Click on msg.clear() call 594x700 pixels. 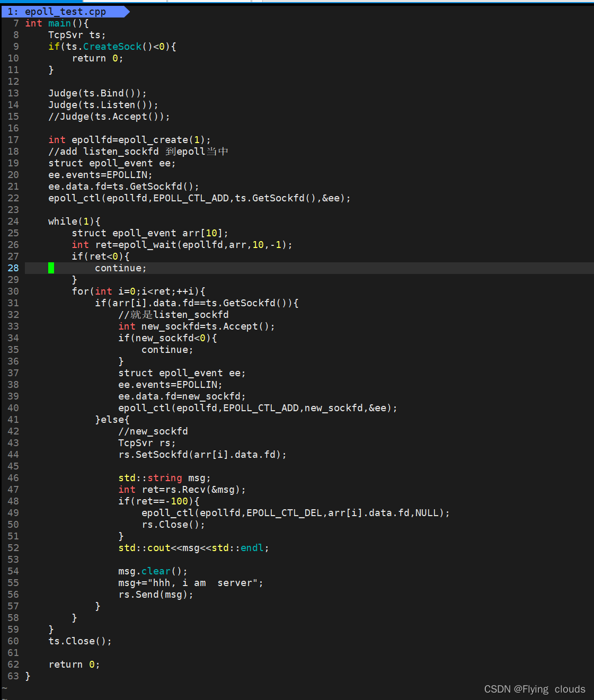[x=153, y=571]
